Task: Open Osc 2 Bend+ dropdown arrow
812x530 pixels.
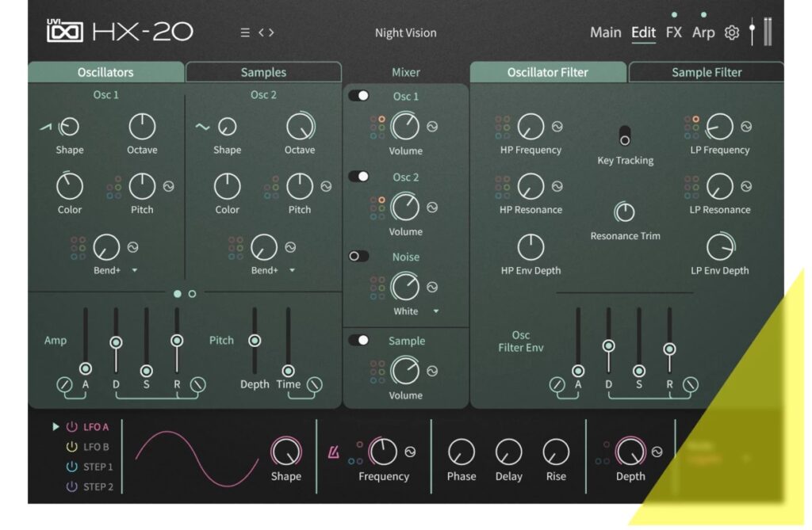Action: click(x=292, y=270)
